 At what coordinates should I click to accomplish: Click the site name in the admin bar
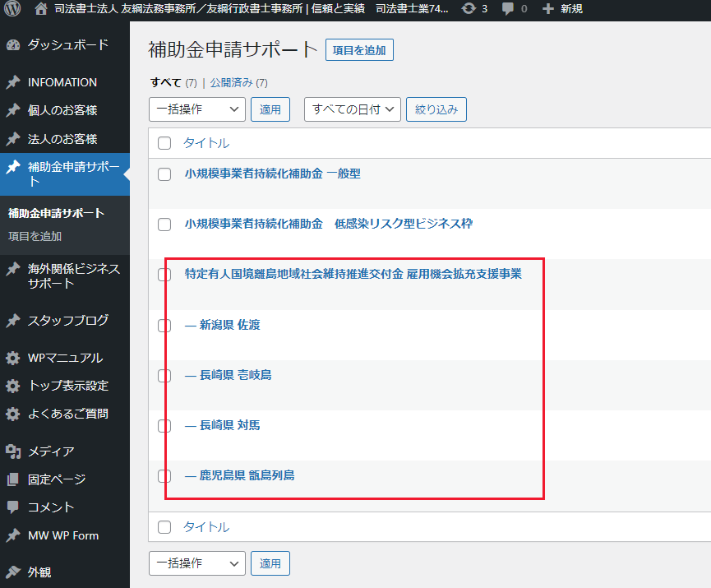(252, 8)
